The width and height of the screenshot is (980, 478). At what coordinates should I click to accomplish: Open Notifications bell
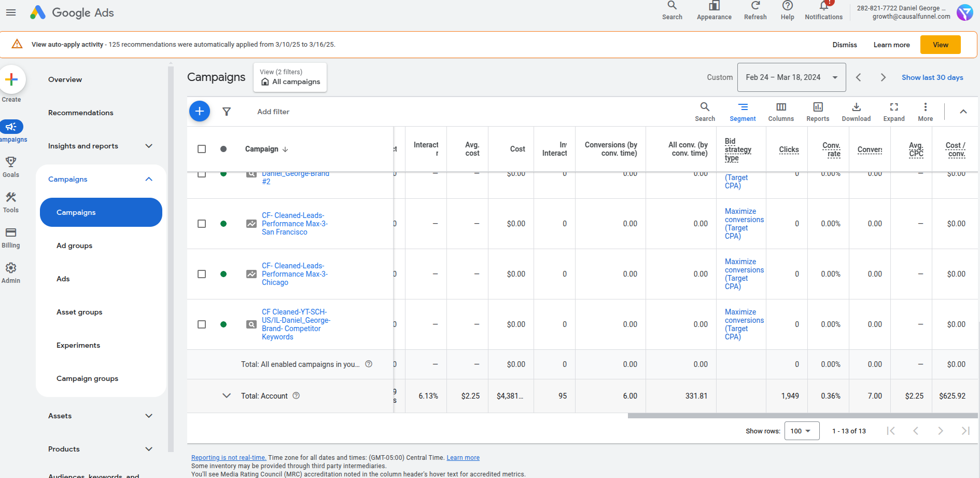coord(823,10)
